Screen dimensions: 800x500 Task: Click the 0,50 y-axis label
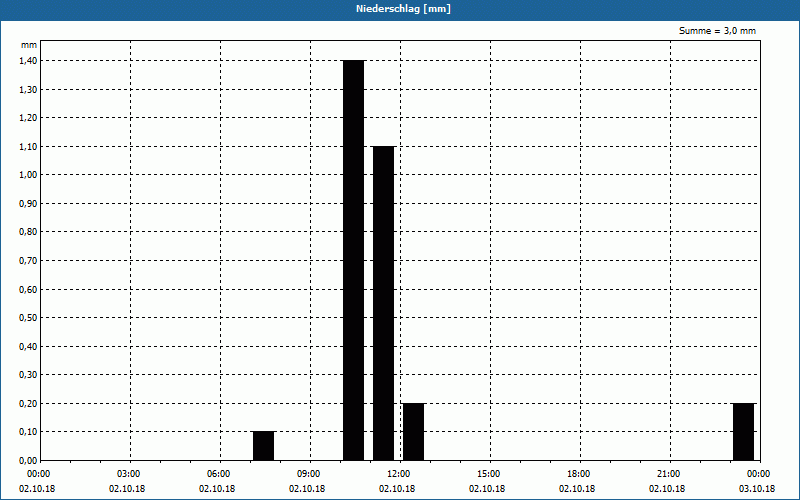(x=28, y=318)
